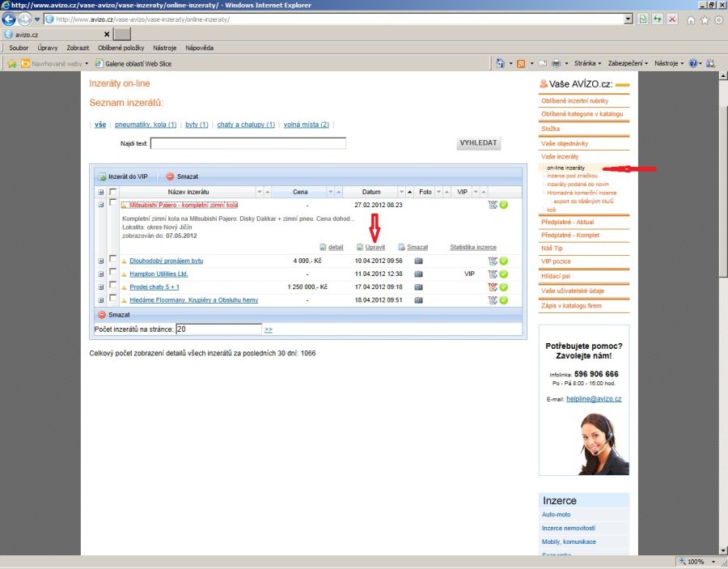Refresh the page with green arrows icon
The width and height of the screenshot is (728, 569).
point(657,19)
